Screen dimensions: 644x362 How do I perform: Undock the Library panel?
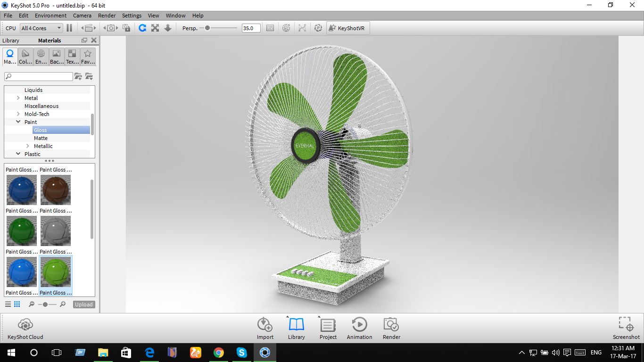[x=84, y=41]
